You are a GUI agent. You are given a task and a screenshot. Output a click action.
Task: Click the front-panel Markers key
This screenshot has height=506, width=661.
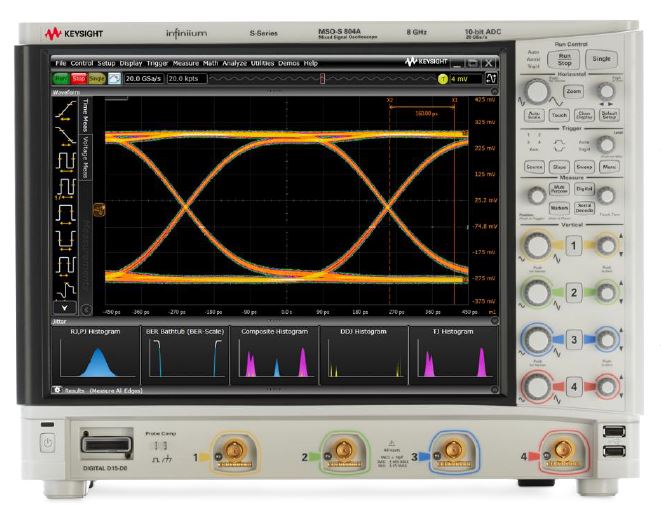(559, 207)
